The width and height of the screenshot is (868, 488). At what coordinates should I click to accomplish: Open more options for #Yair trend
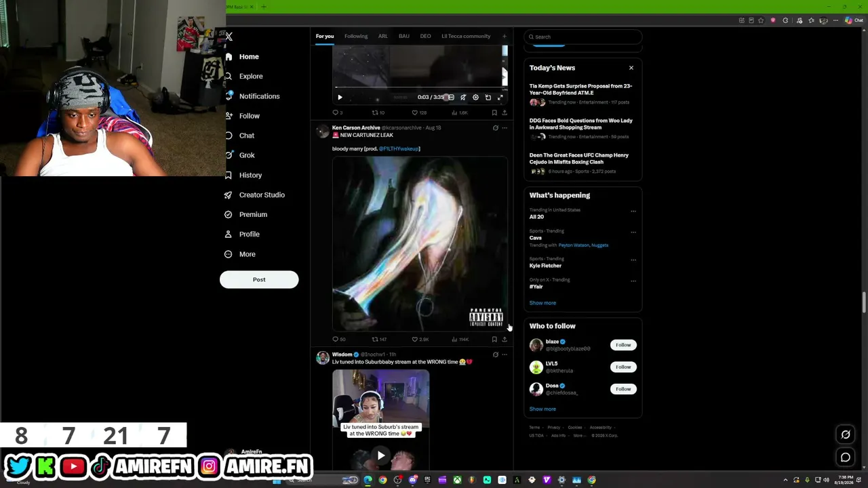[633, 281]
